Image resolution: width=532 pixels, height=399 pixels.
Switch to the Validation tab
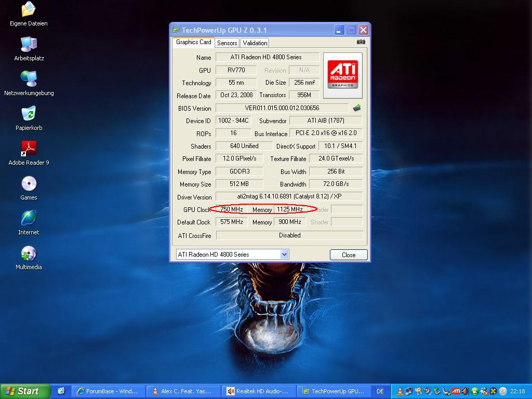click(255, 43)
